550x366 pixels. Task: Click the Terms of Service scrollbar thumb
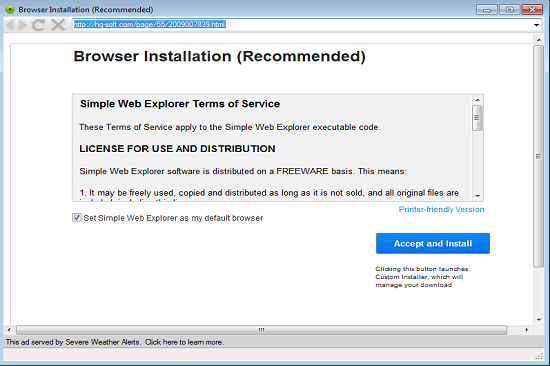(x=477, y=118)
